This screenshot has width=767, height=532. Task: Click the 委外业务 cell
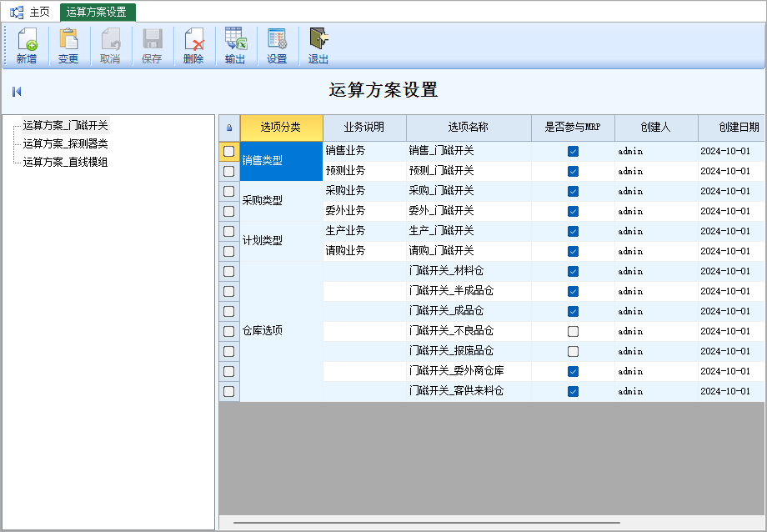pyautogui.click(x=364, y=212)
